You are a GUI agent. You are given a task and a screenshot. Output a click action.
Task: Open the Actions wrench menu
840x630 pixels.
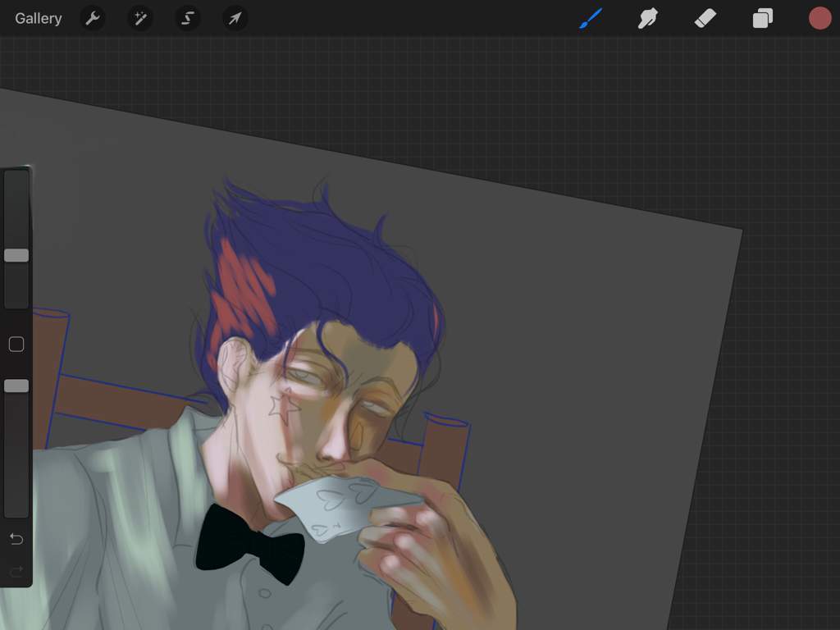click(x=93, y=18)
